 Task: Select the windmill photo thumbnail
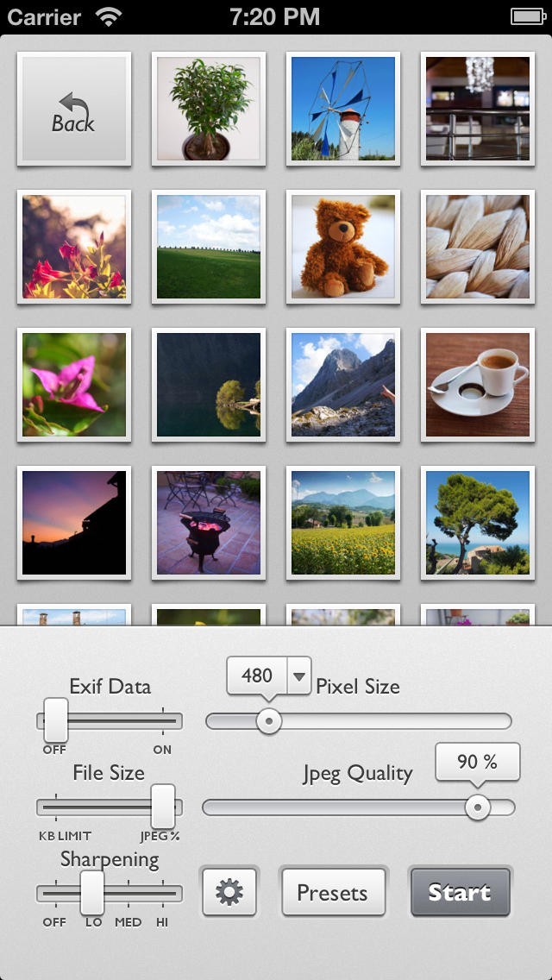click(343, 109)
